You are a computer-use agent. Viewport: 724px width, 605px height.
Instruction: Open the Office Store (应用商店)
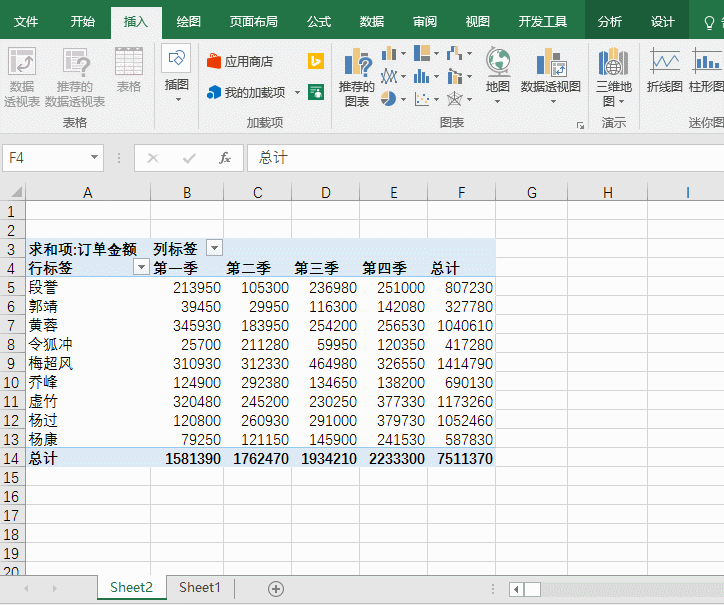tap(240, 61)
